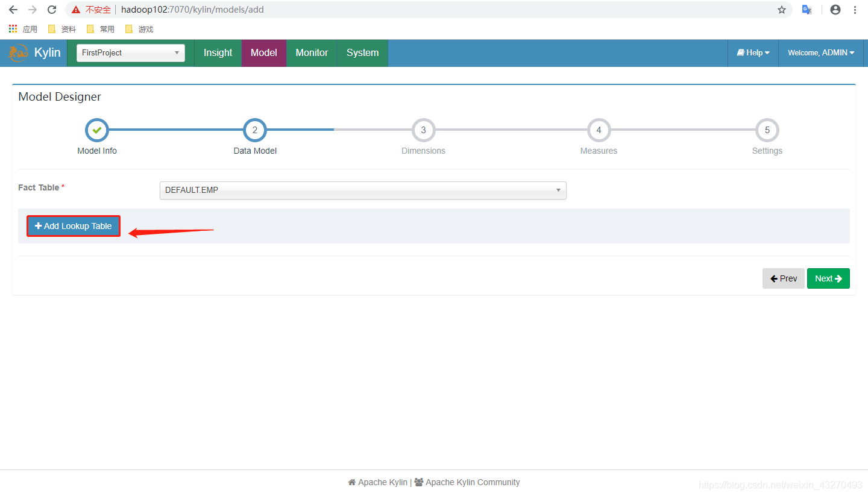868x496 pixels.
Task: Open the 游戏 bookmark folder
Action: point(139,29)
